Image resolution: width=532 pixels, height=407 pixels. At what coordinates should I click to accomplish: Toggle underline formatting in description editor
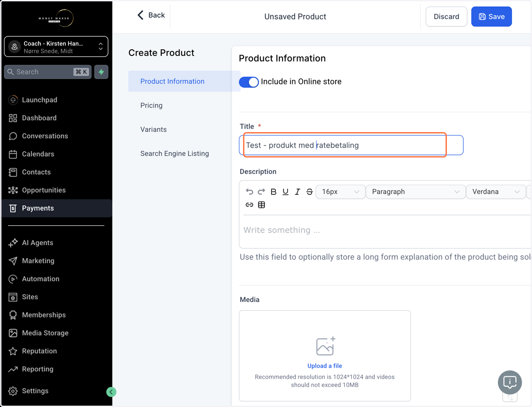point(286,192)
